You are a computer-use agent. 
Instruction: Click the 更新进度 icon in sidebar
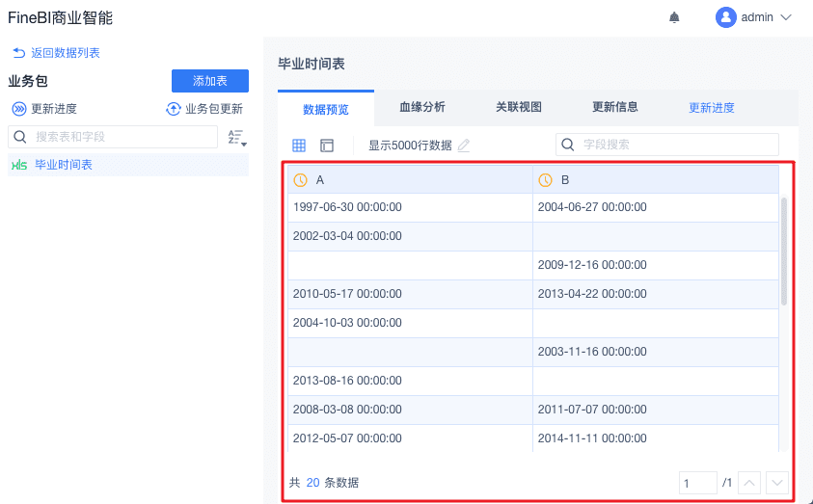(19, 109)
